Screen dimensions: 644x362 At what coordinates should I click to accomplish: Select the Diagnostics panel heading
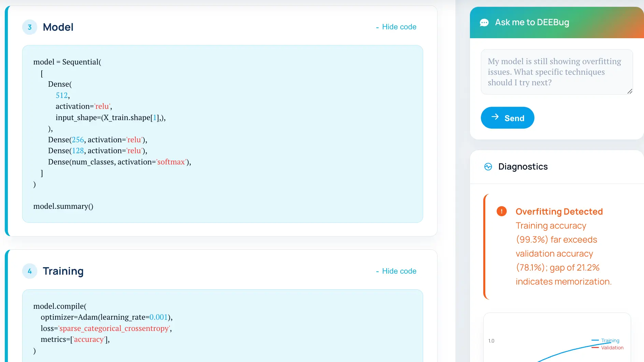523,166
